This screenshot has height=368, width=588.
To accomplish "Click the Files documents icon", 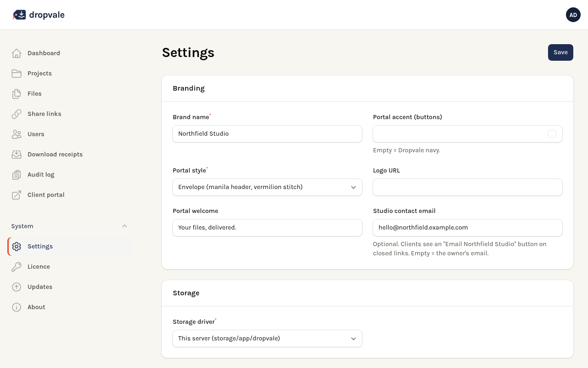I will point(17,94).
